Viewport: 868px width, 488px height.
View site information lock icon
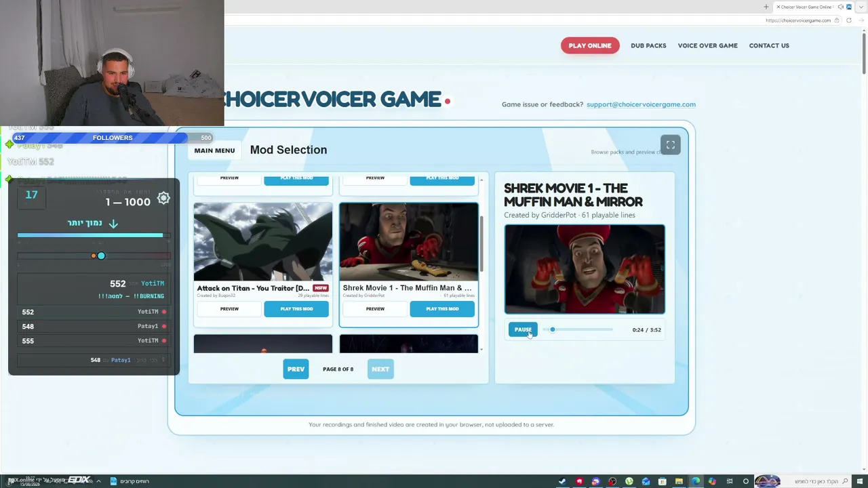[x=837, y=20]
